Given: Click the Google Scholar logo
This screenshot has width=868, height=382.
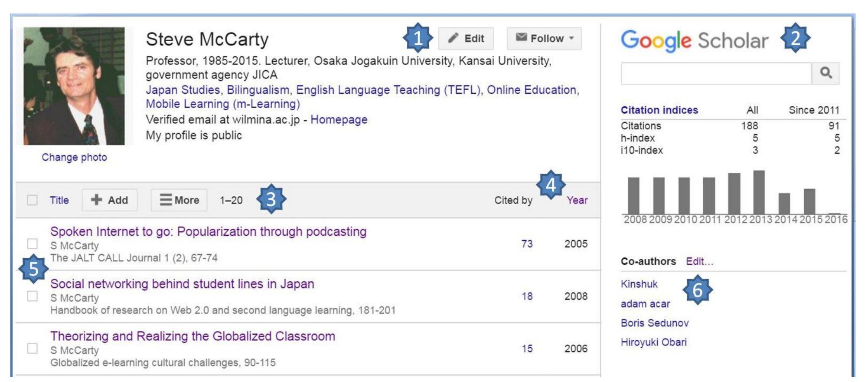Looking at the screenshot, I should pyautogui.click(x=695, y=41).
